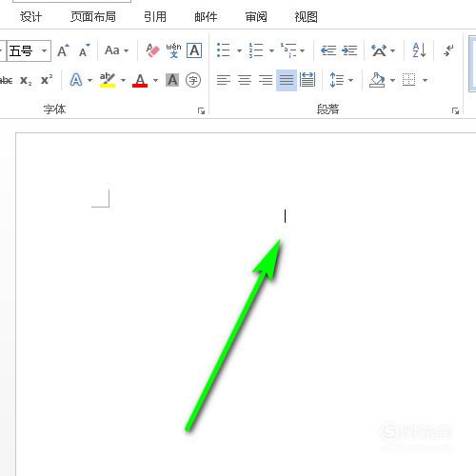Apply borders with the grid icon
The image size is (476, 476).
pyautogui.click(x=408, y=80)
